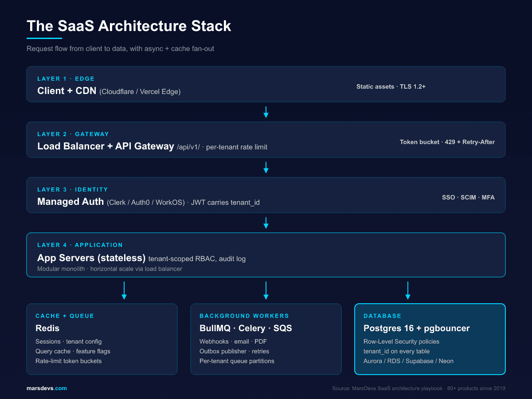Click 'JWT carries tenant_id' text
The width and height of the screenshot is (532, 399).
(225, 203)
